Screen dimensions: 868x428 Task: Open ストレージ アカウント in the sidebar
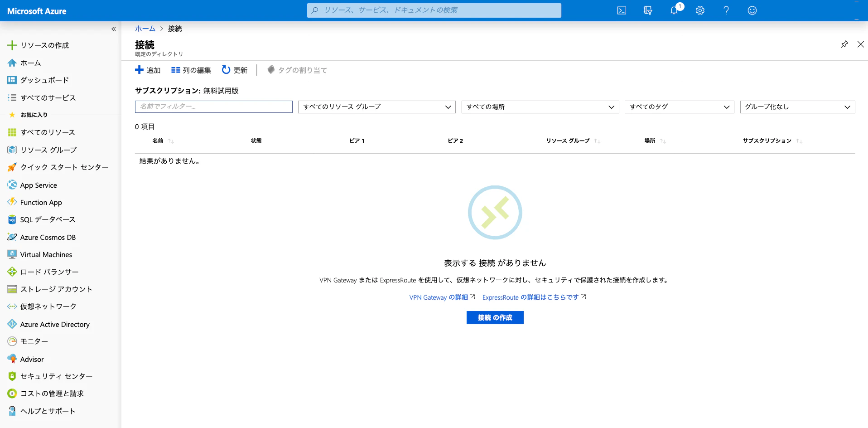[56, 289]
